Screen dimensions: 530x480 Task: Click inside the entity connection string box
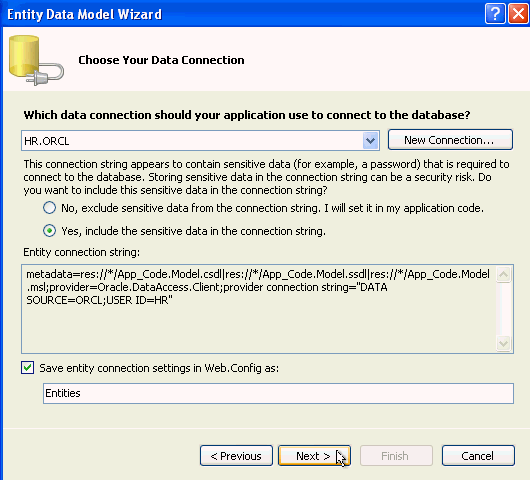(x=259, y=309)
